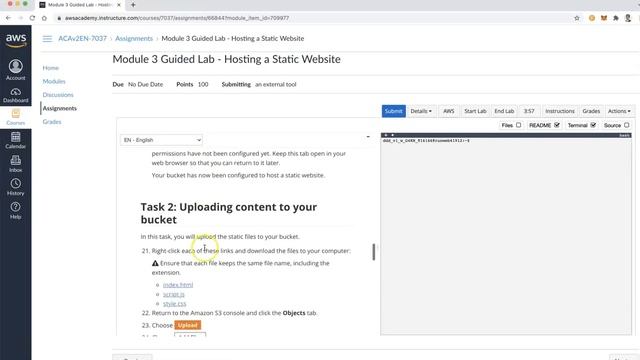The height and width of the screenshot is (360, 640).
Task: Open Discussions in course navigation
Action: click(x=58, y=95)
